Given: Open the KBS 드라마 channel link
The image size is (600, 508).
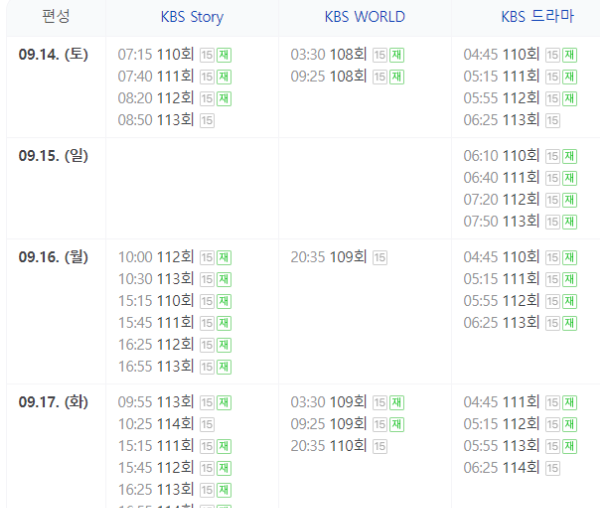Looking at the screenshot, I should click(x=537, y=17).
